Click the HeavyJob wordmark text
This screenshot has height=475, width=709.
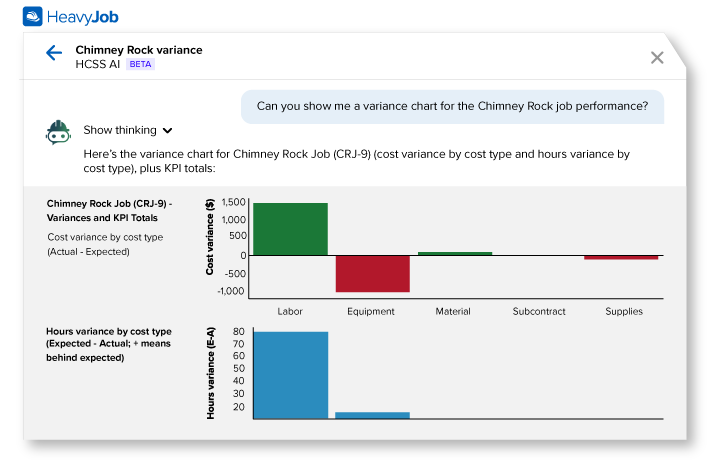pos(83,17)
